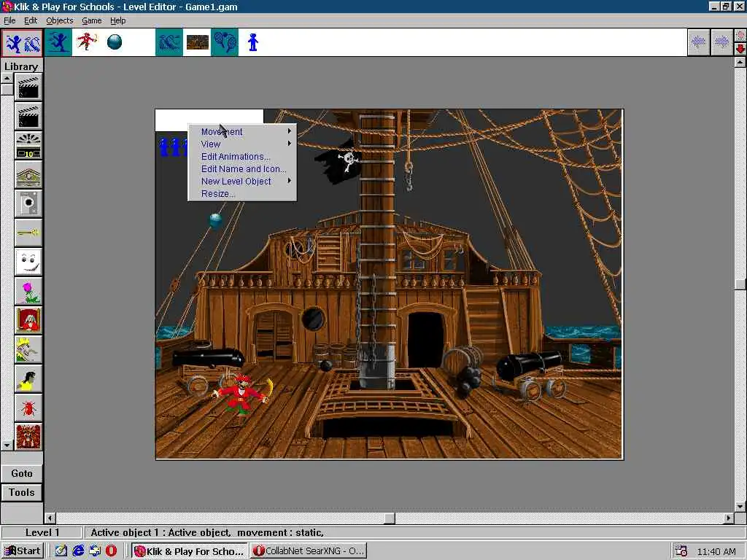Click the vertical scrollbar down arrow of editor

(740, 506)
